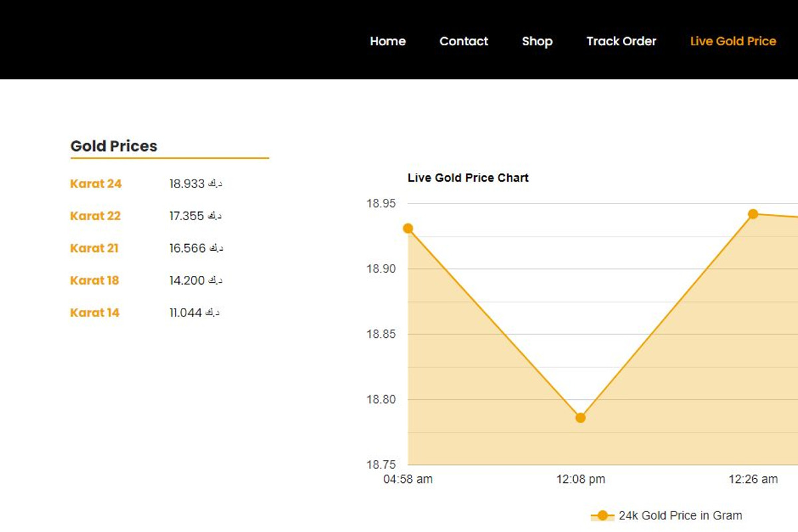Select the orange legend marker icon
798x532 pixels.
coord(602,515)
